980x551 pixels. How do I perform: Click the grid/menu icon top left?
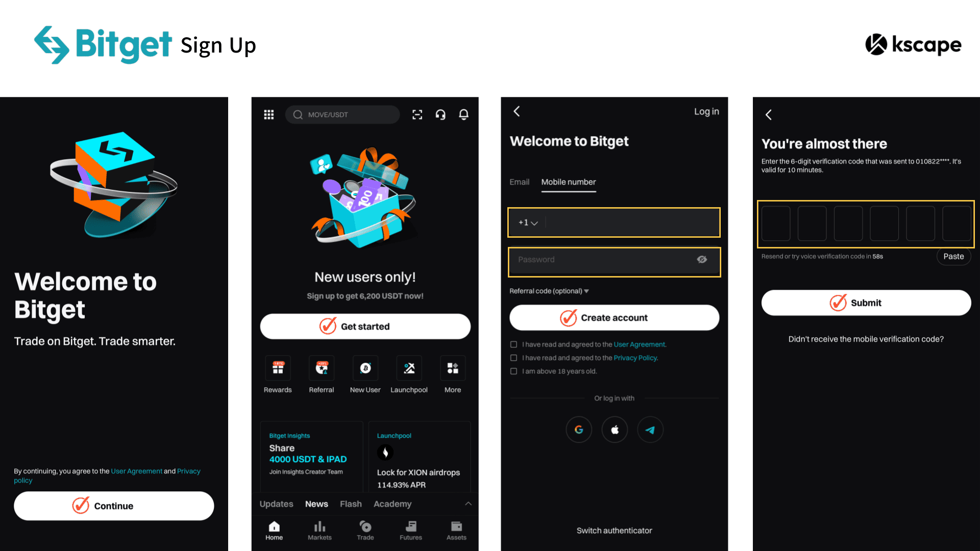[x=268, y=114]
